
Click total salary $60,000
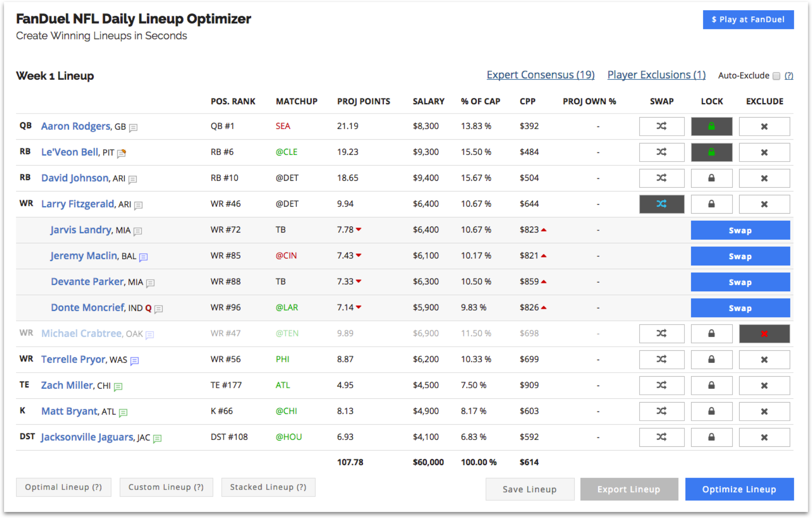pos(428,462)
